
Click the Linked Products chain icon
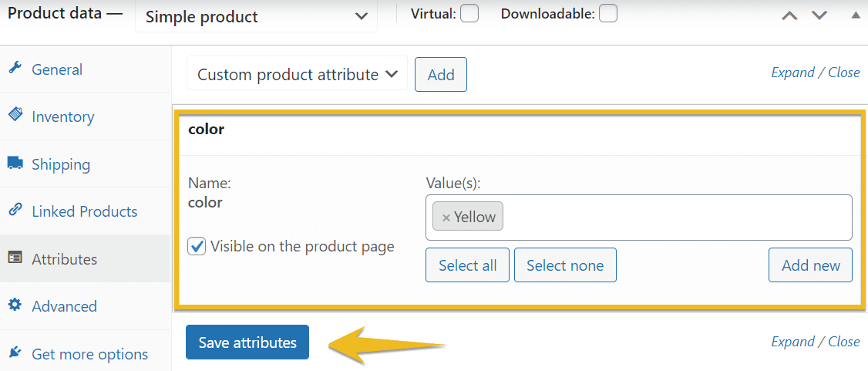15,211
